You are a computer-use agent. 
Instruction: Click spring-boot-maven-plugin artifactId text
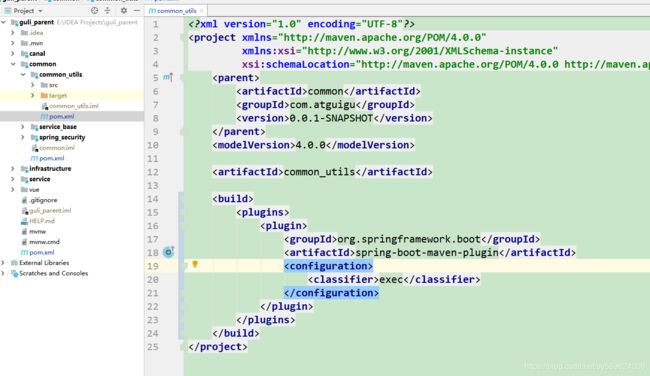pyautogui.click(x=427, y=252)
